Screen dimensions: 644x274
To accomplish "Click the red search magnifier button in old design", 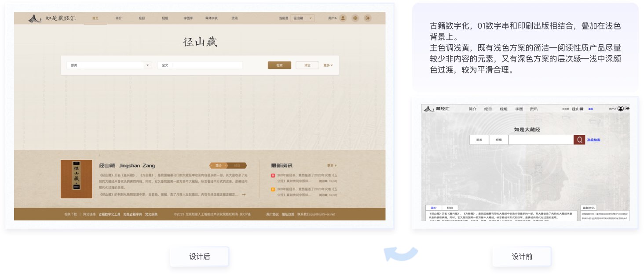I will (x=579, y=140).
